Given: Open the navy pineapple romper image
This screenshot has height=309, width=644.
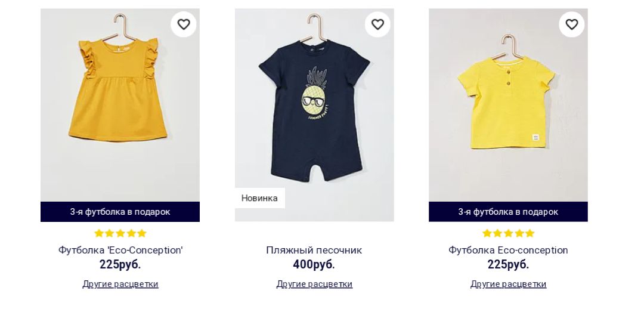Looking at the screenshot, I should (314, 115).
